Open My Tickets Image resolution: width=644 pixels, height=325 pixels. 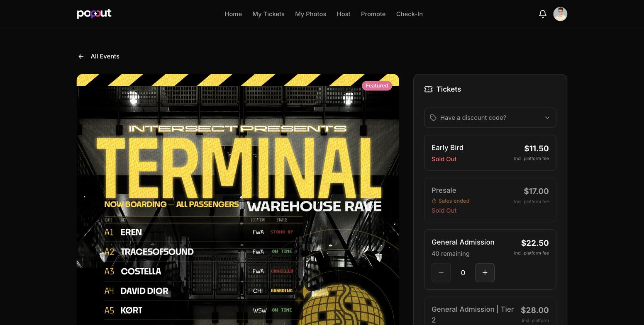click(268, 14)
